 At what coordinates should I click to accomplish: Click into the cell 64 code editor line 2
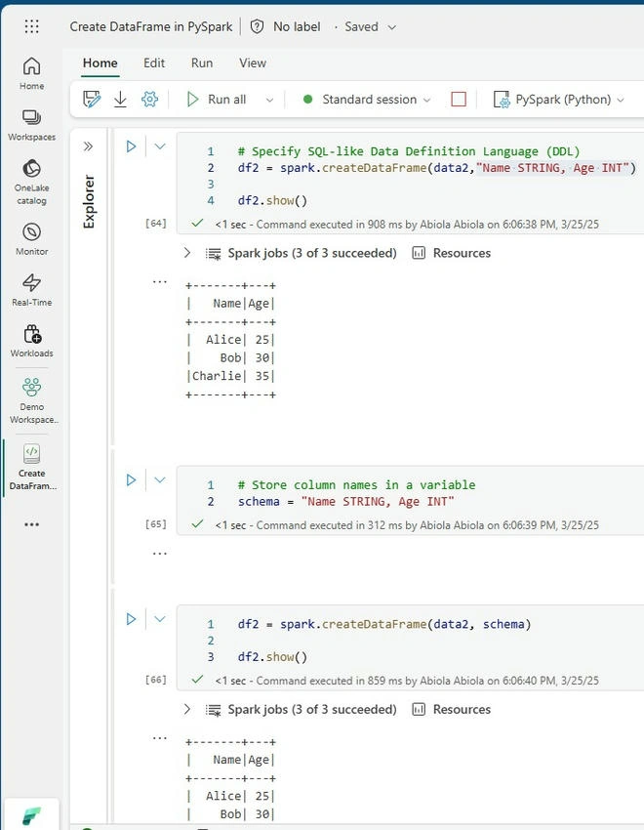437,168
